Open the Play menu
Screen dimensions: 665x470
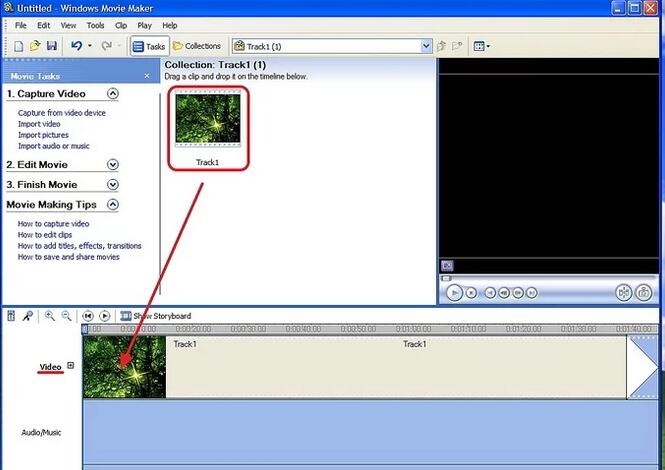point(144,25)
